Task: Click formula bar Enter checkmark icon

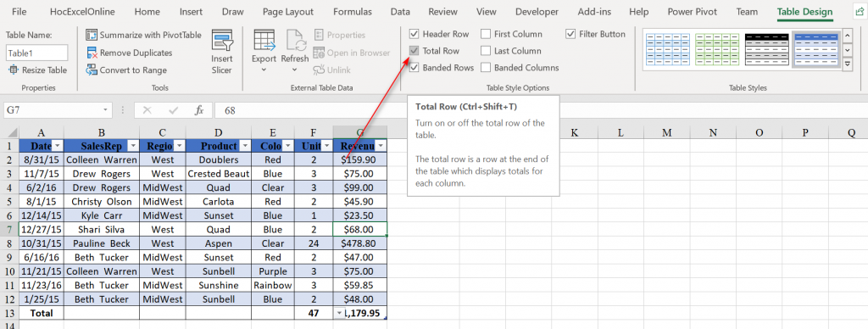Action: (173, 110)
